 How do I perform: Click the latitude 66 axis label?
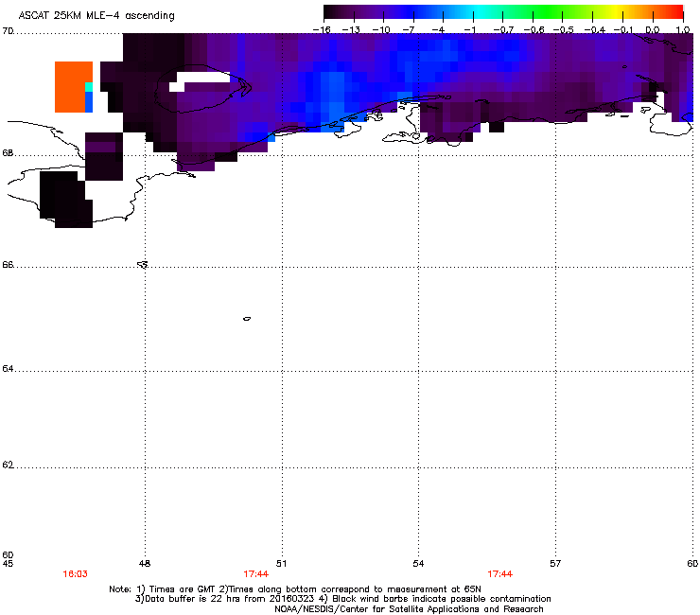coord(8,265)
